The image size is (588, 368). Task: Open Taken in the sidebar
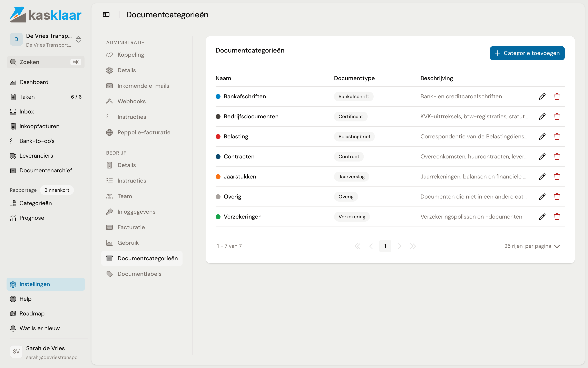coord(46,97)
